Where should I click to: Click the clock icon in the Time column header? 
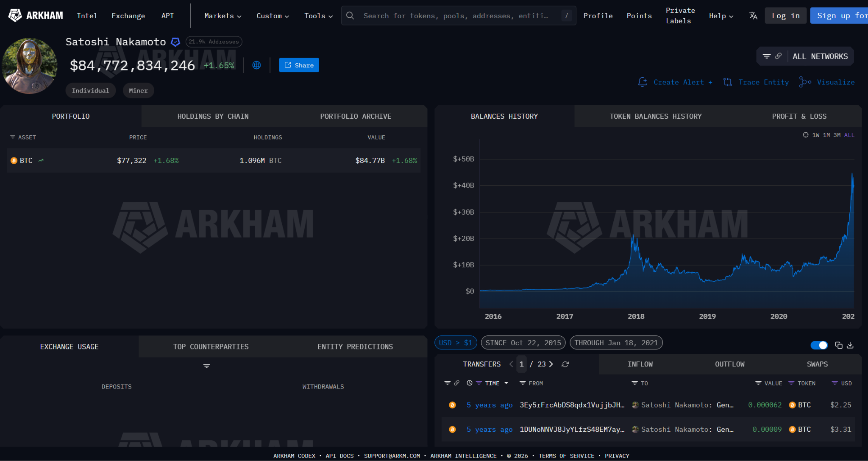pyautogui.click(x=470, y=383)
